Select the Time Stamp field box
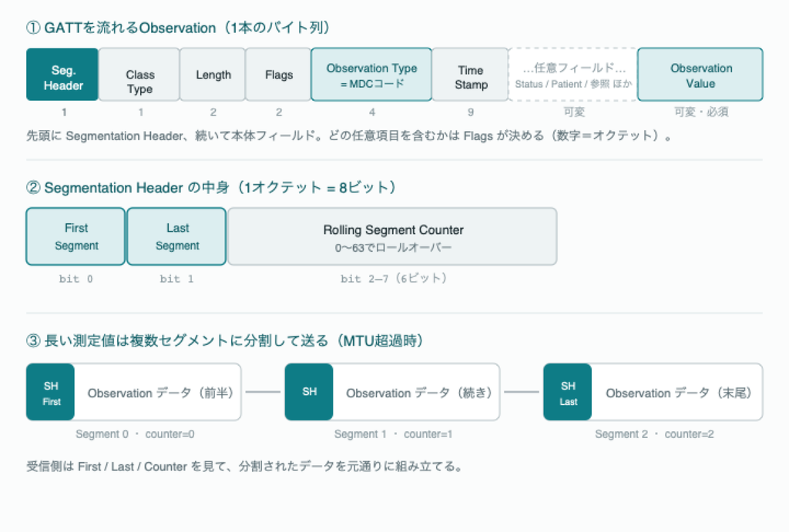Image resolution: width=789 pixels, height=532 pixels. tap(470, 75)
